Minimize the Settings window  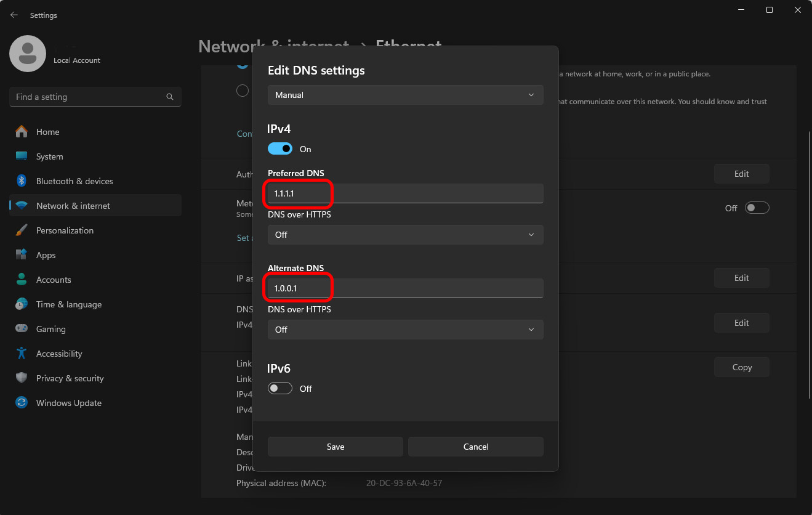coord(741,10)
